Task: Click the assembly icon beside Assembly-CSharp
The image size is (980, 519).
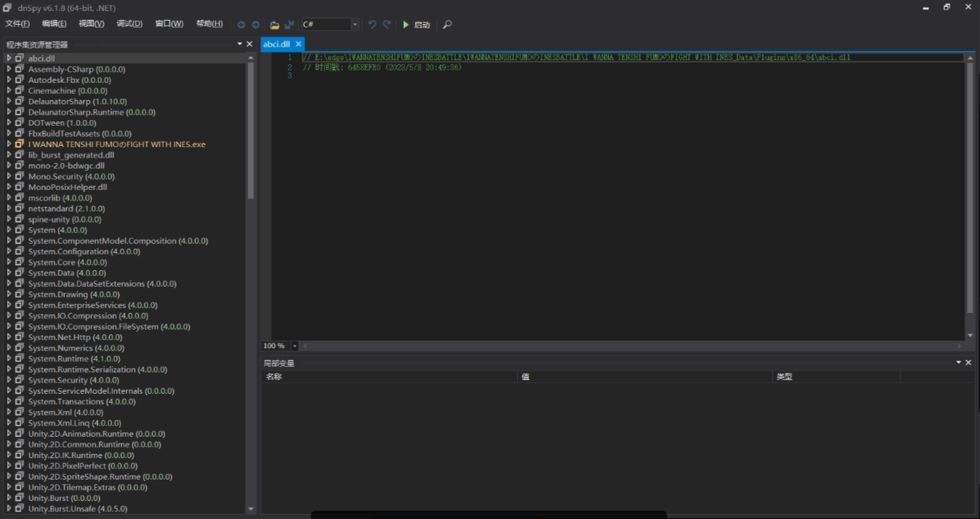Action: point(19,69)
